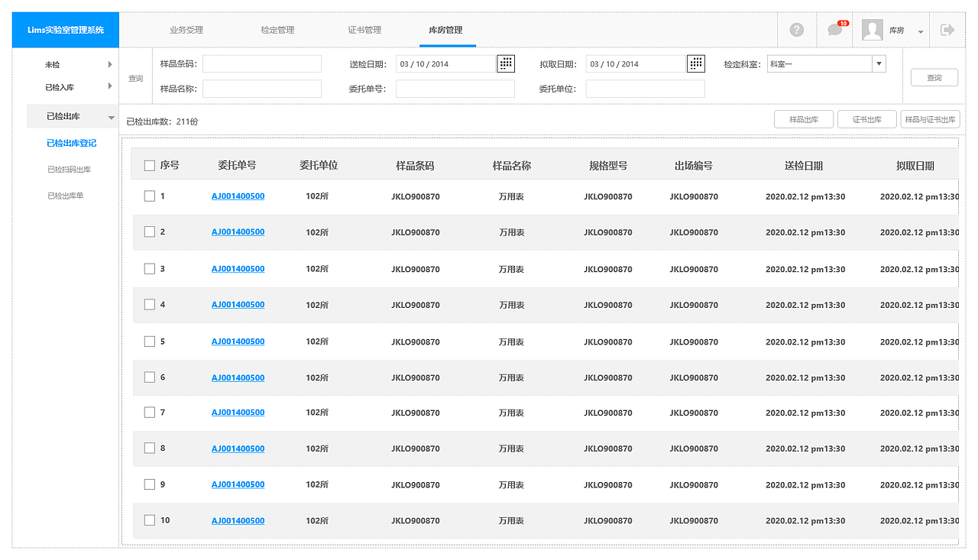Screen dimensions: 978x560
Task: Open order link AJ001400500 in row 2
Action: pyautogui.click(x=238, y=232)
